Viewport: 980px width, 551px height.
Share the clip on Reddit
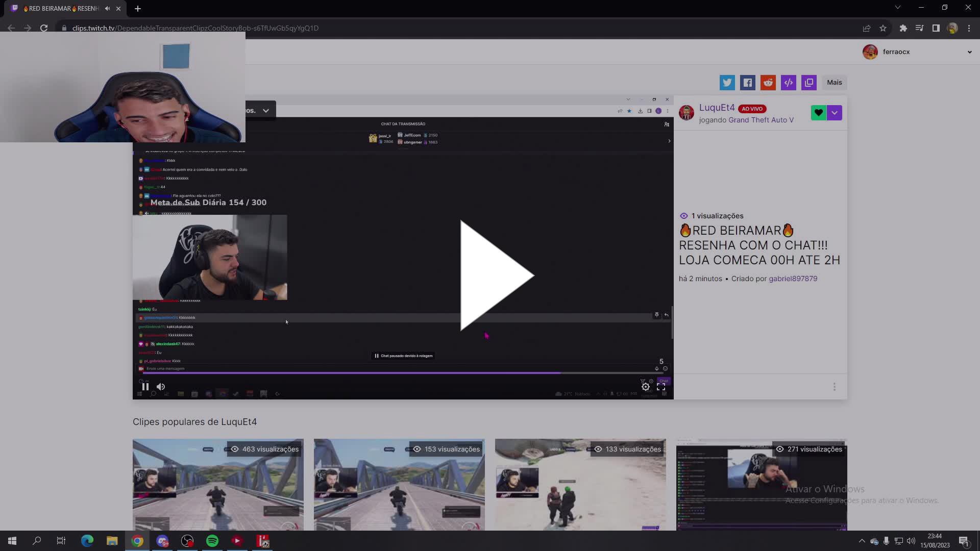(768, 82)
